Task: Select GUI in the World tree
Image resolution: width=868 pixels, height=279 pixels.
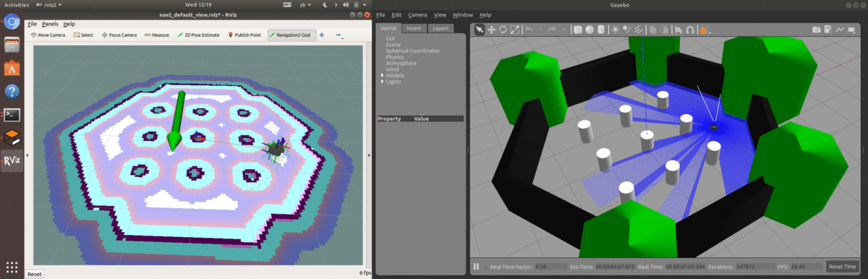Action: tap(391, 38)
